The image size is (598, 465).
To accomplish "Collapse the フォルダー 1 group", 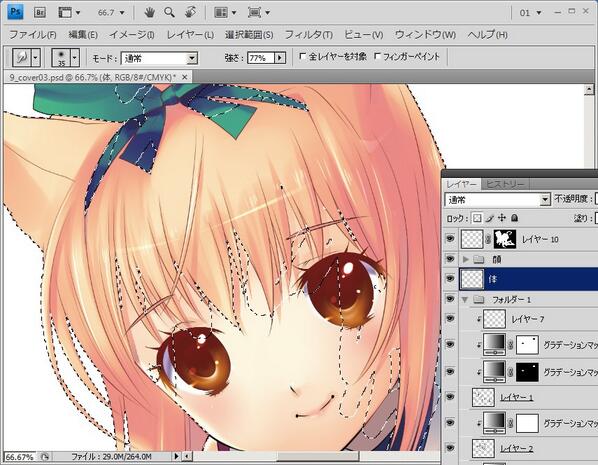I will click(465, 300).
